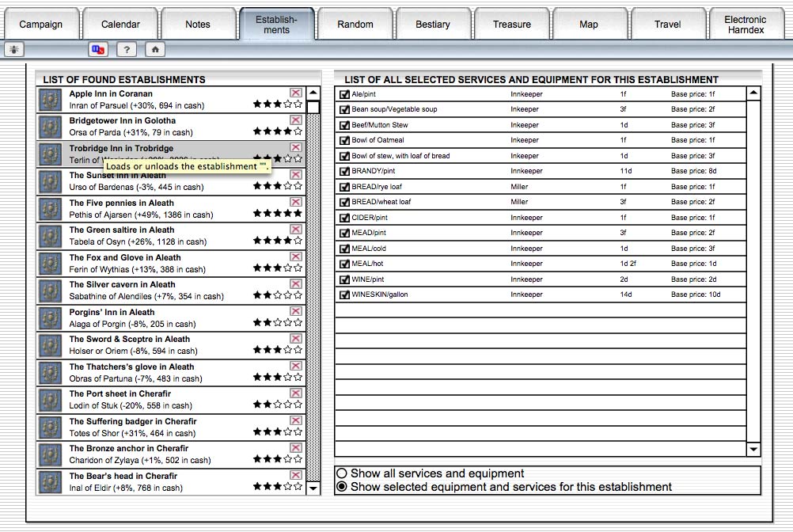Uncheck the WINESKIN/gallon checkbox
Image resolution: width=793 pixels, height=532 pixels.
click(344, 294)
